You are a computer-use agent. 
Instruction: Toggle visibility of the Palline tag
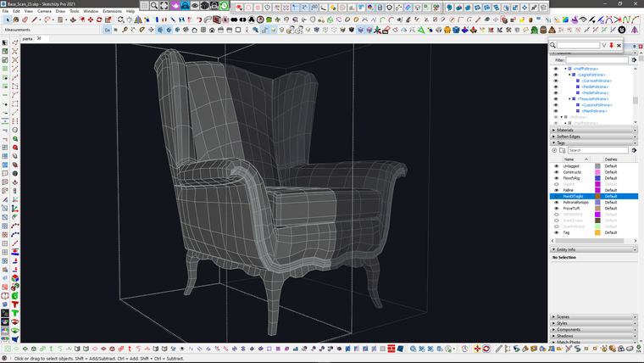556,190
